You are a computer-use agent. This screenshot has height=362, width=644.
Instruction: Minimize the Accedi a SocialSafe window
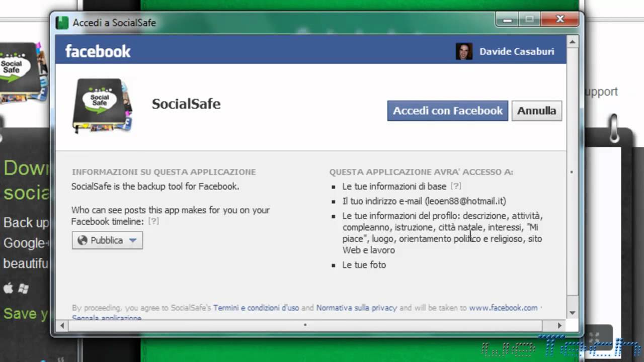click(508, 20)
